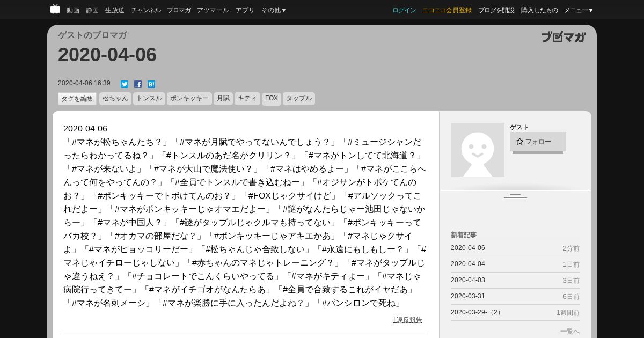644x338 pixels.
Task: Follow the ゲスト user
Action: [x=538, y=142]
